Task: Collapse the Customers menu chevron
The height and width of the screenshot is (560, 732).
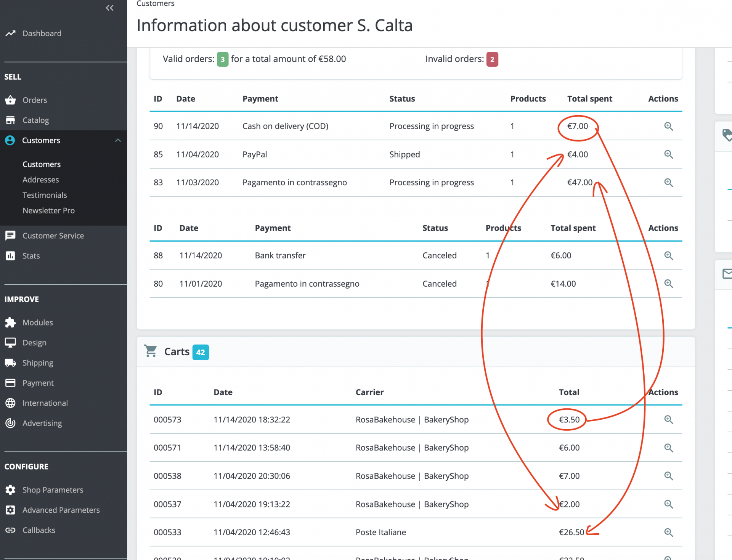Action: tap(118, 140)
